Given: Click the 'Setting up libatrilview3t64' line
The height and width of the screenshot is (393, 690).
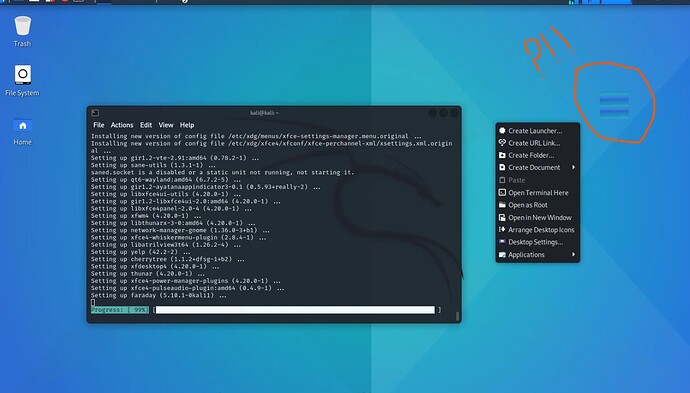Looking at the screenshot, I should pos(166,245).
